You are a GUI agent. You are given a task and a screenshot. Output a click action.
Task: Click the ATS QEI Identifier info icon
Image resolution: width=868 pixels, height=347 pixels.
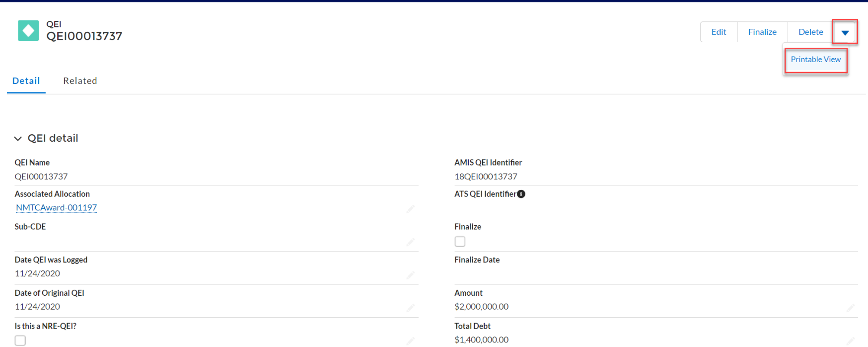tap(521, 194)
